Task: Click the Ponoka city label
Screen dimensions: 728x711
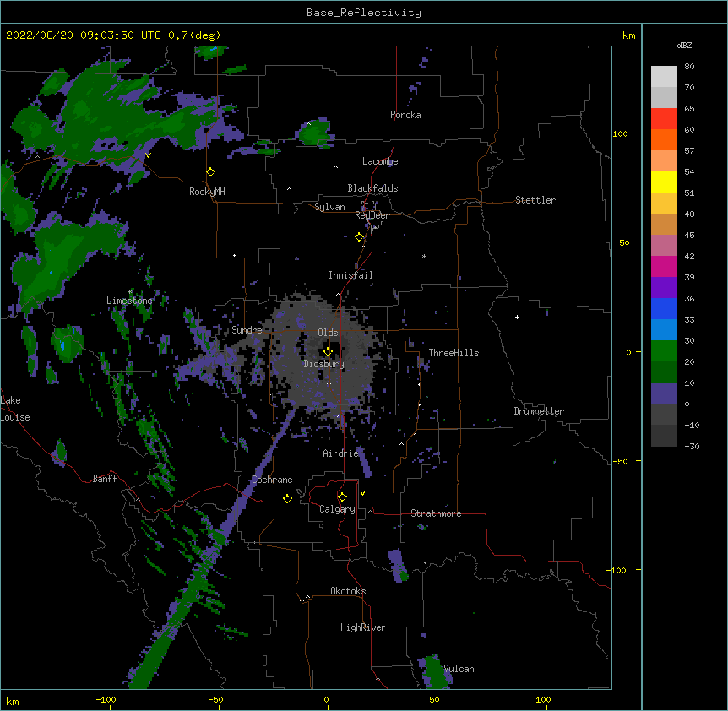Action: pos(405,115)
